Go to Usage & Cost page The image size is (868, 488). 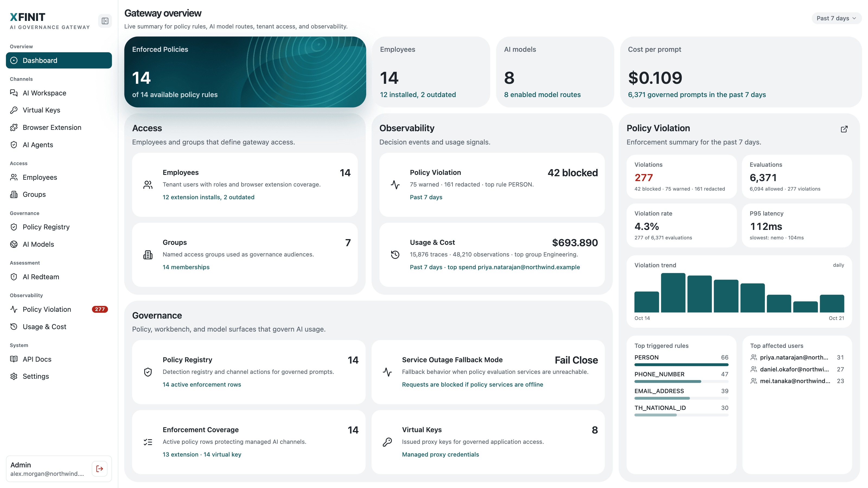[59, 327]
